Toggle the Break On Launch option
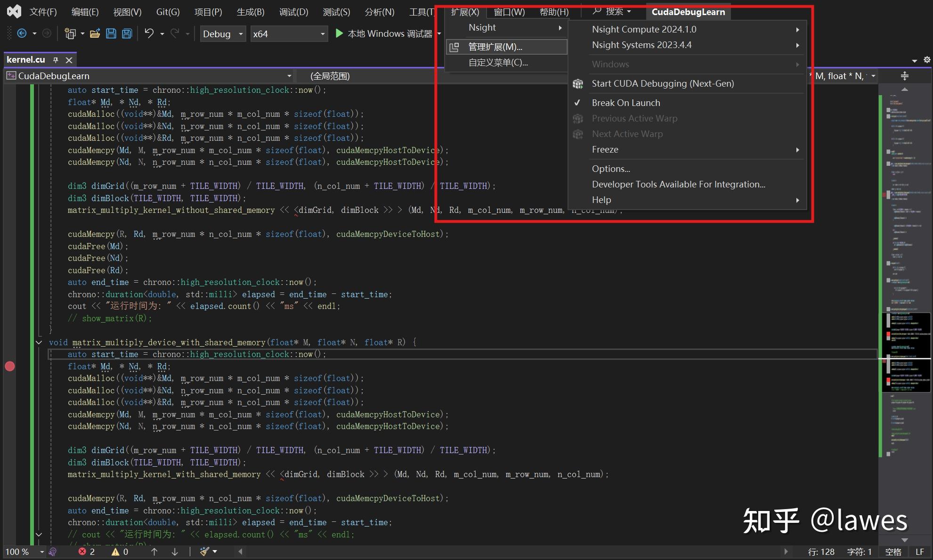 625,103
